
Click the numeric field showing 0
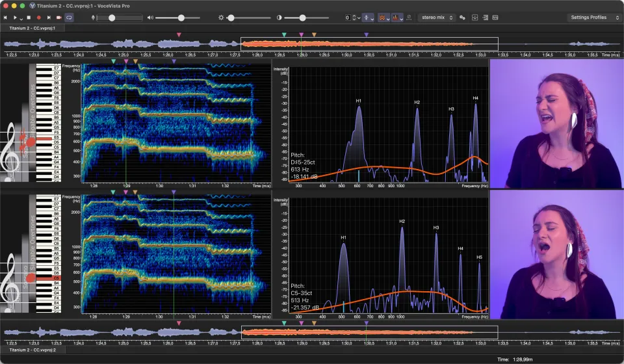[x=348, y=18]
